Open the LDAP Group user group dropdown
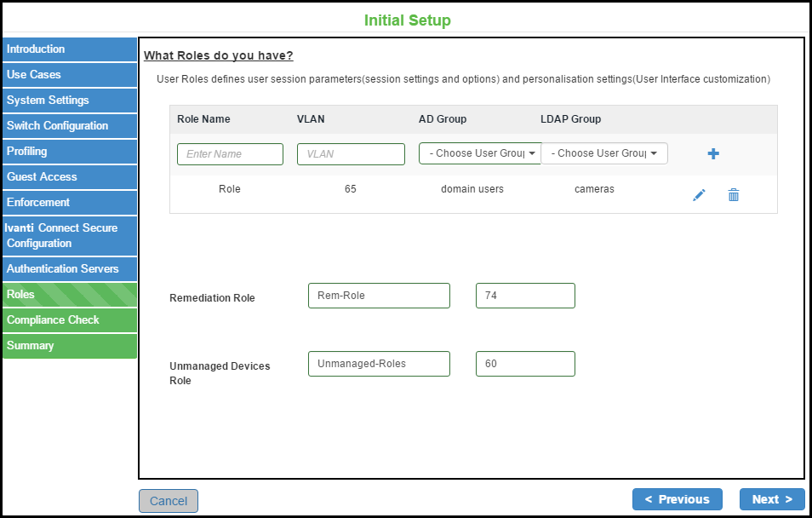The width and height of the screenshot is (812, 518). point(604,153)
